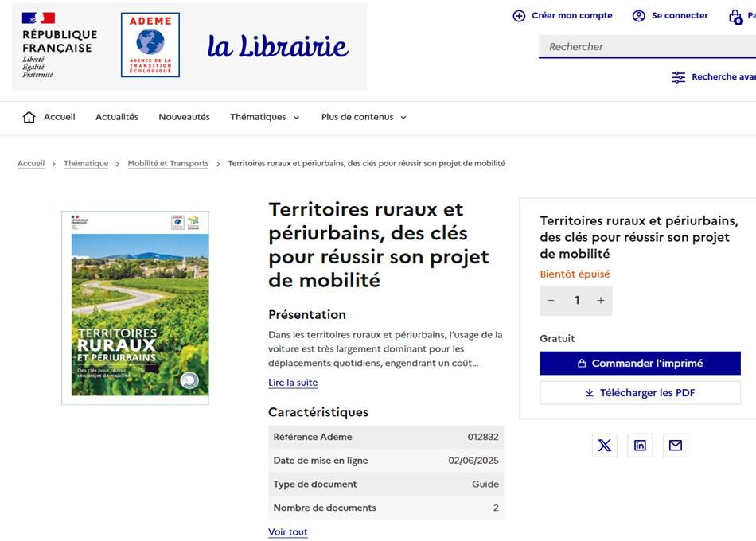756x541 pixels.
Task: Open the shopping basket icon
Action: coord(735,17)
